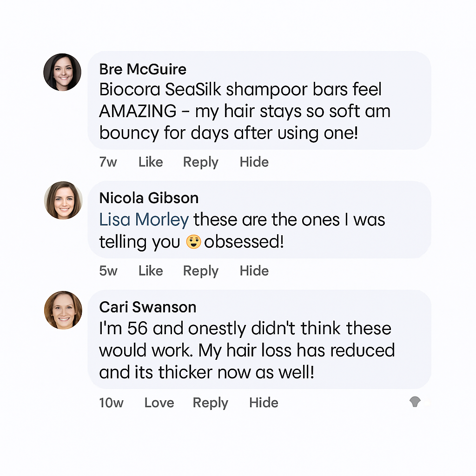Open Nicola Gibson's profile picture
The image size is (476, 476).
63,200
